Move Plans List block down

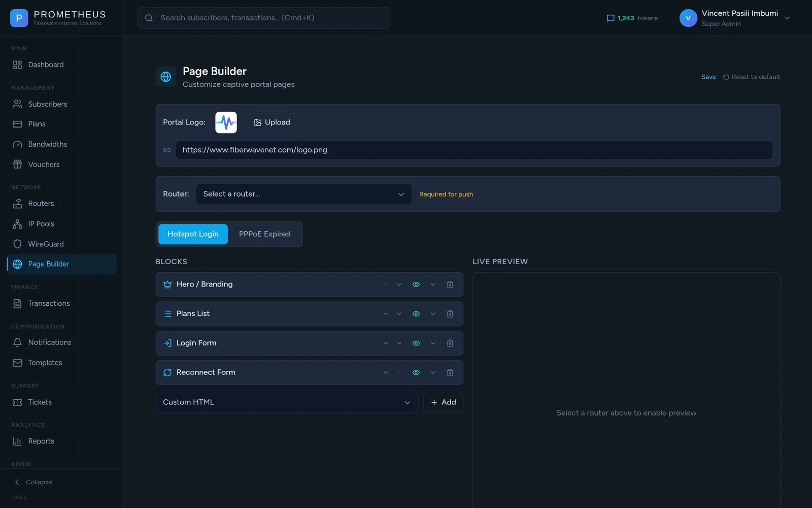pyautogui.click(x=399, y=314)
